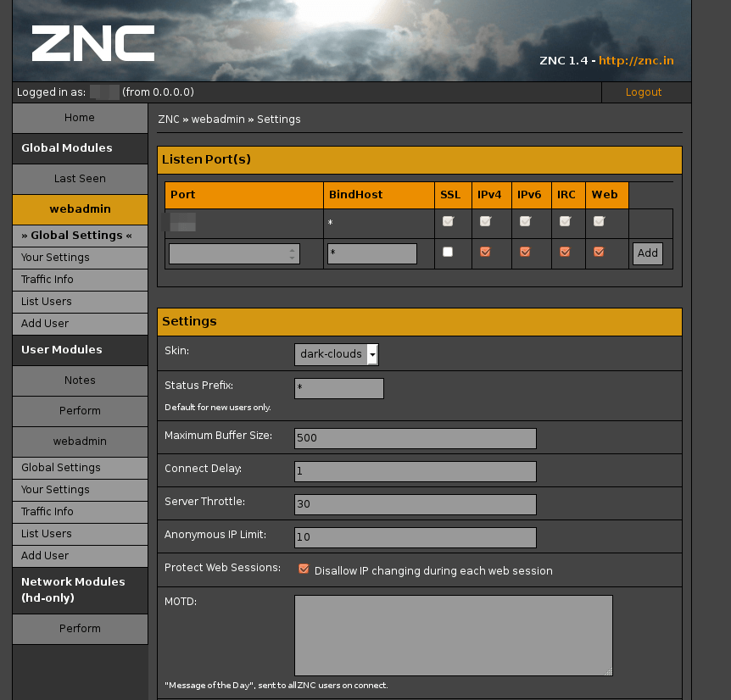Click the existing port's IPv6 checkbox
The height and width of the screenshot is (700, 731).
coord(526,221)
